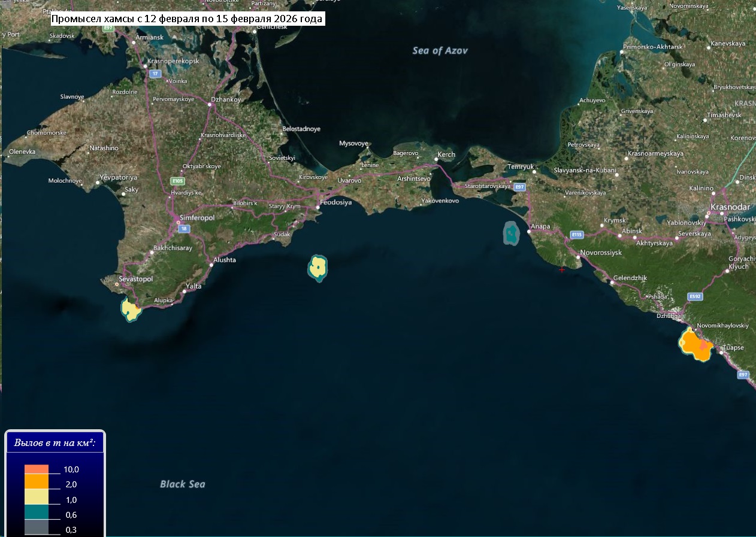Image resolution: width=756 pixels, height=537 pixels.
Task: Select the teal 0,6 legend swatch
Action: (x=37, y=512)
